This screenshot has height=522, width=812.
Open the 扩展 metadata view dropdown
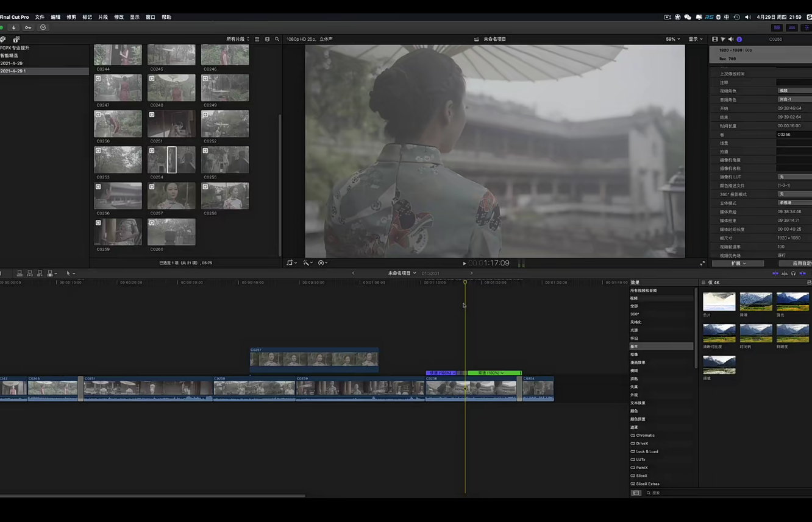(738, 263)
